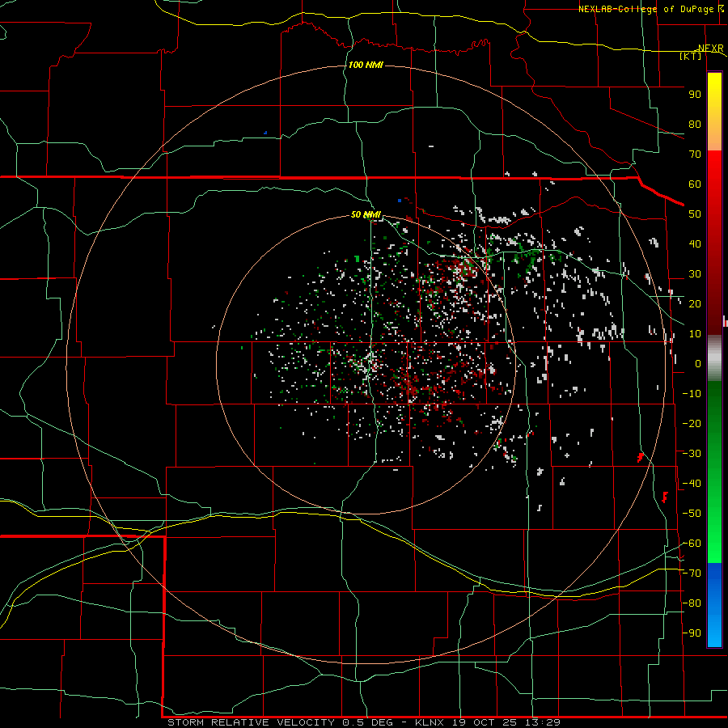Click the Storm Relative Velocity caption at the bottom
The height and width of the screenshot is (728, 728).
[364, 722]
